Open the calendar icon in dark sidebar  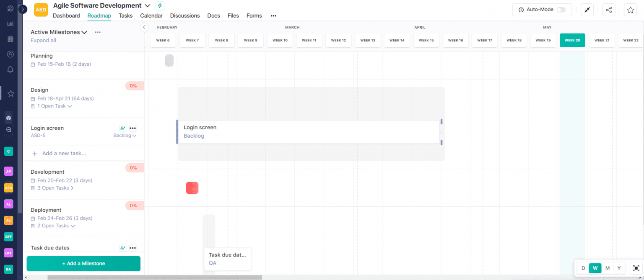10,39
